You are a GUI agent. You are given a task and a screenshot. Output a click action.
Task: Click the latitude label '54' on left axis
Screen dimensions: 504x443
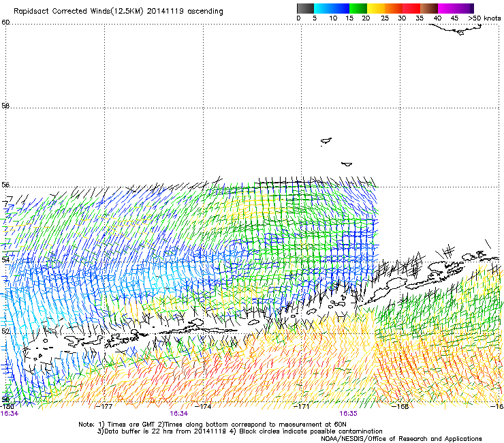(x=5, y=259)
